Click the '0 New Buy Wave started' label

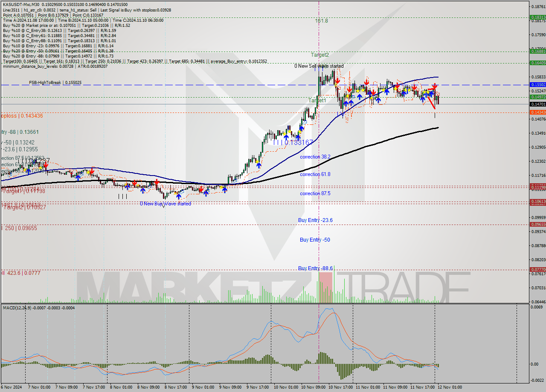166,204
